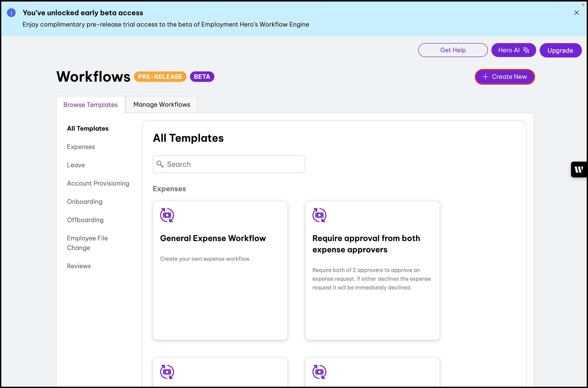
Task: Open the General Expense Workflow template title
Action: click(x=213, y=238)
